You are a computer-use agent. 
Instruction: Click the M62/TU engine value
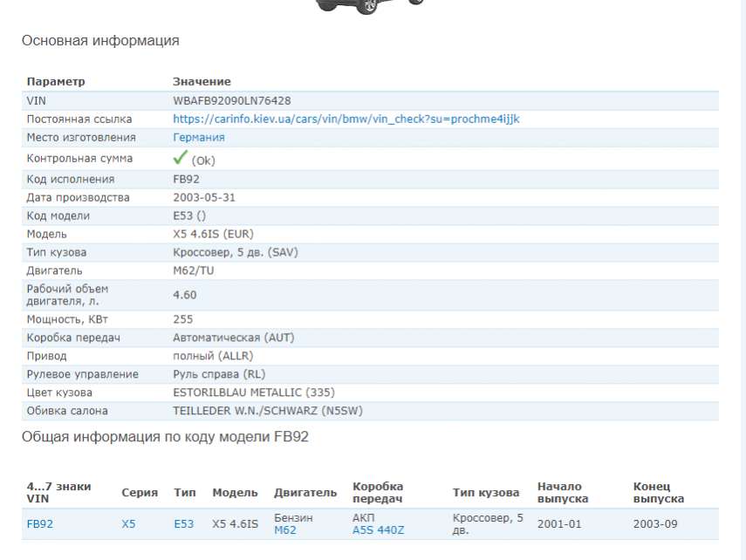tap(193, 270)
